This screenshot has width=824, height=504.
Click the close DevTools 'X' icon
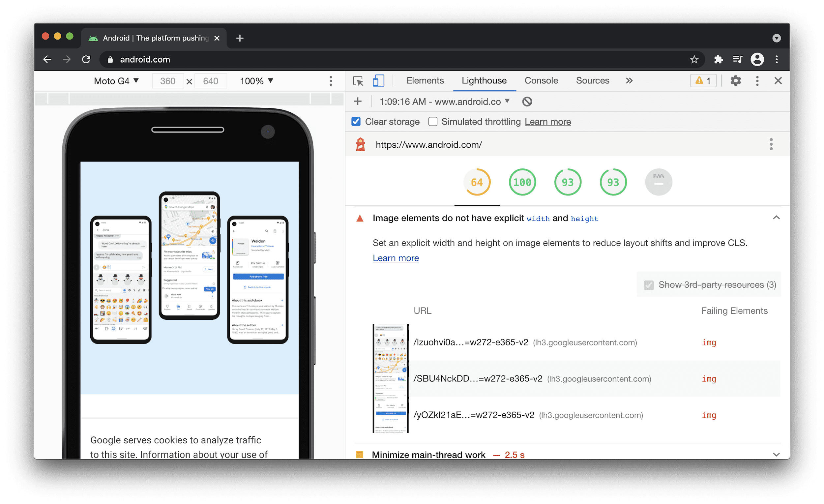point(778,81)
